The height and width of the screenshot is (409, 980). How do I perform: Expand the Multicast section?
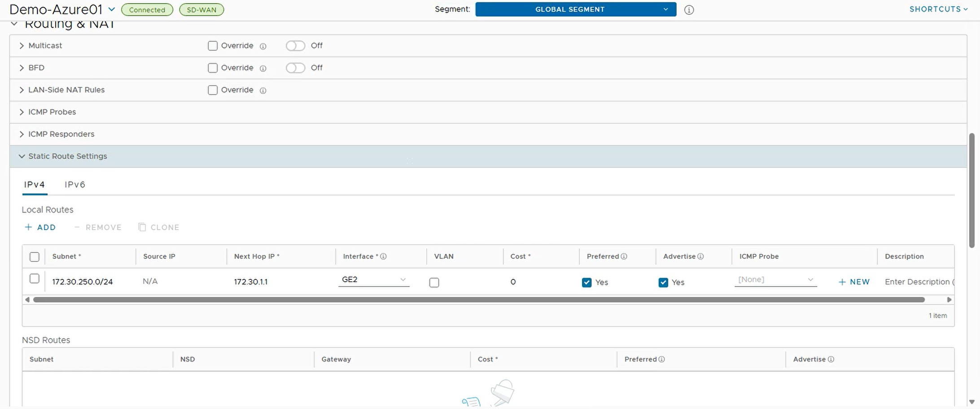(22, 46)
